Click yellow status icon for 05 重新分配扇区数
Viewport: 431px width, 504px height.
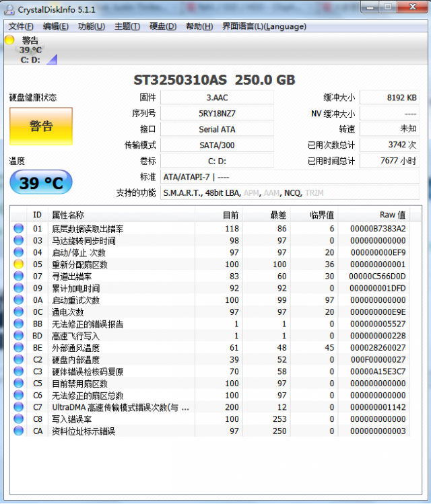(19, 264)
